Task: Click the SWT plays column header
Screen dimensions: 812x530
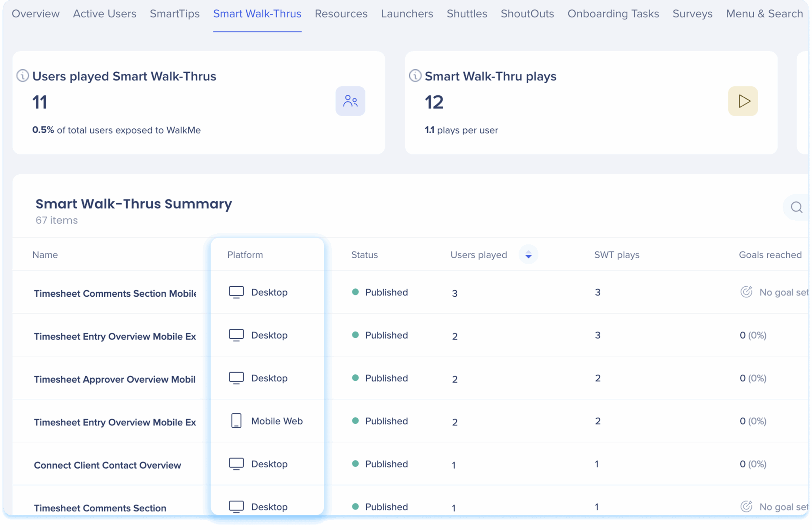Action: click(x=617, y=255)
